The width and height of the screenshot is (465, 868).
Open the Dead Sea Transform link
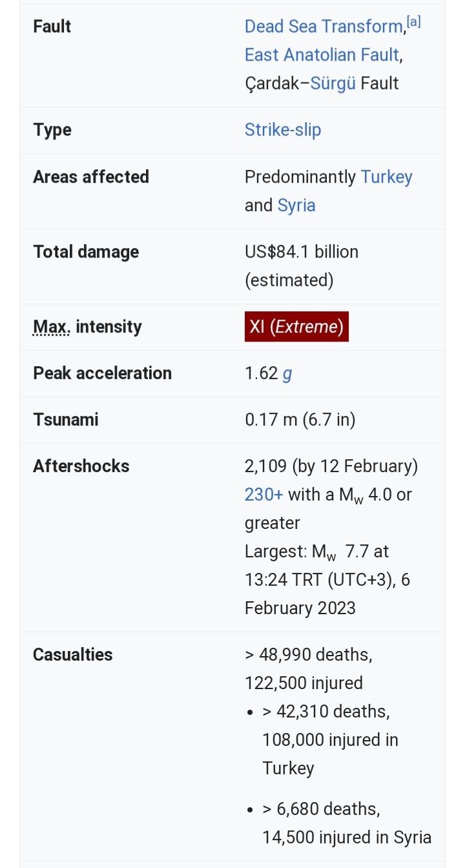pos(324,26)
